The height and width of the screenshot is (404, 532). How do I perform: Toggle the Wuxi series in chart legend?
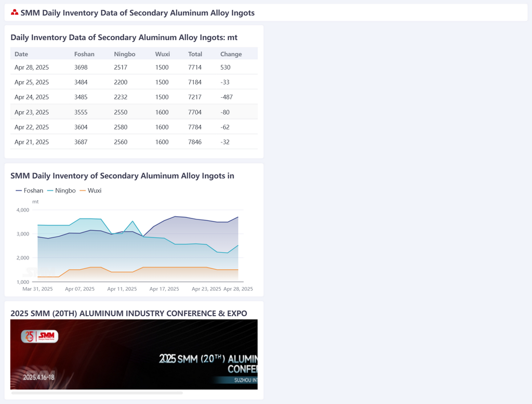pos(90,190)
